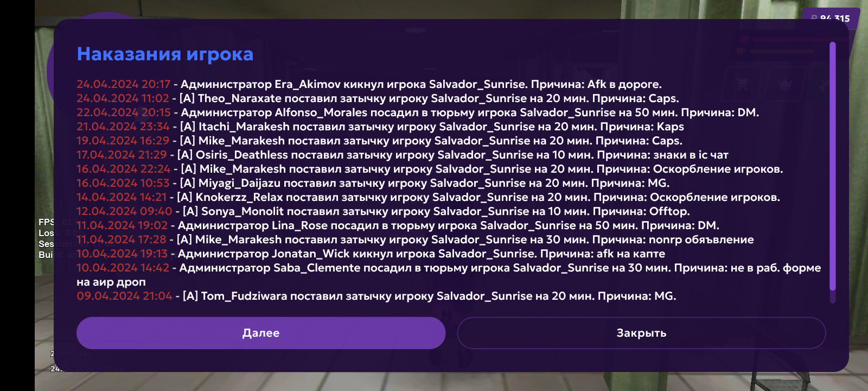Select the Era_Akimov kick entry dated 24.04.2024
The width and height of the screenshot is (868, 391).
coord(369,84)
